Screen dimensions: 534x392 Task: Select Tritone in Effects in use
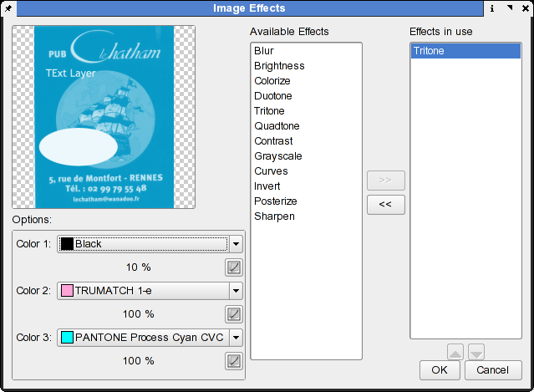coord(429,51)
